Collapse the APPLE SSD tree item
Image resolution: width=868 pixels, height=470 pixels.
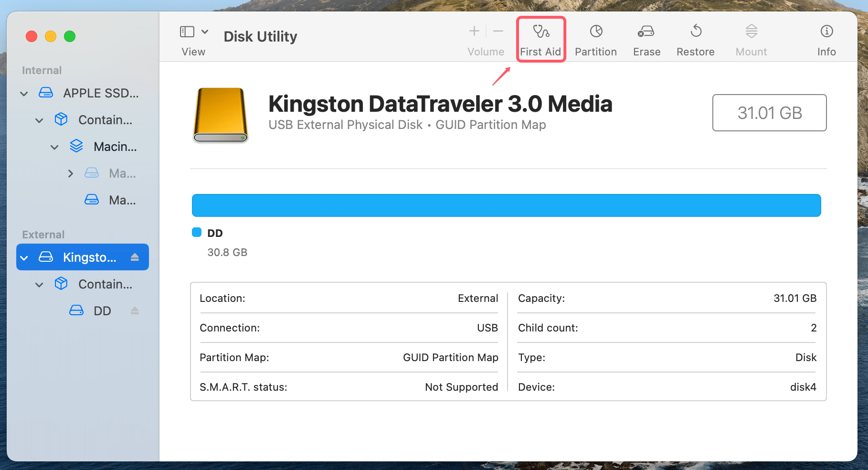[23, 93]
